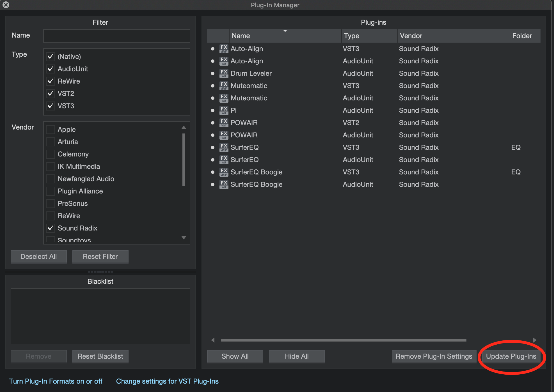Uncheck the AudioUnit type filter

51,69
